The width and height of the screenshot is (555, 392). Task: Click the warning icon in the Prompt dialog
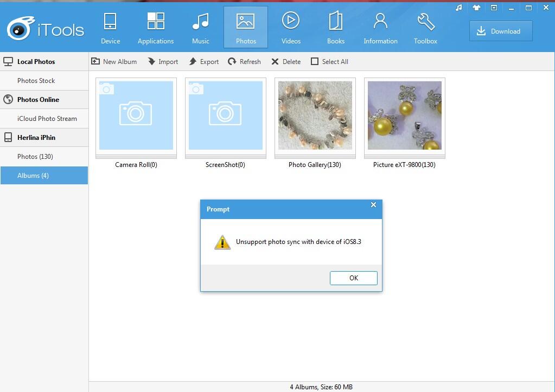click(222, 242)
